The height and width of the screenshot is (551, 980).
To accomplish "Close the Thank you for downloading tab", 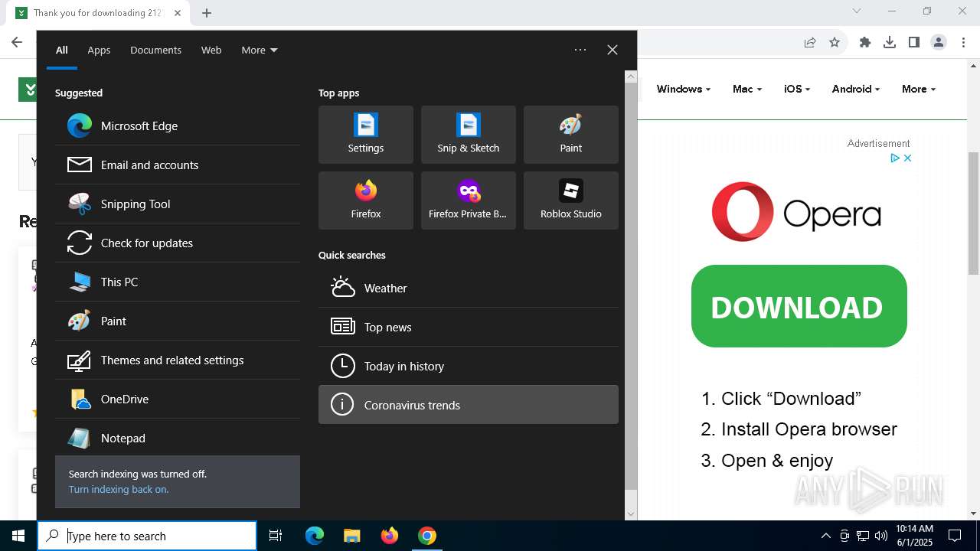I will pyautogui.click(x=178, y=13).
